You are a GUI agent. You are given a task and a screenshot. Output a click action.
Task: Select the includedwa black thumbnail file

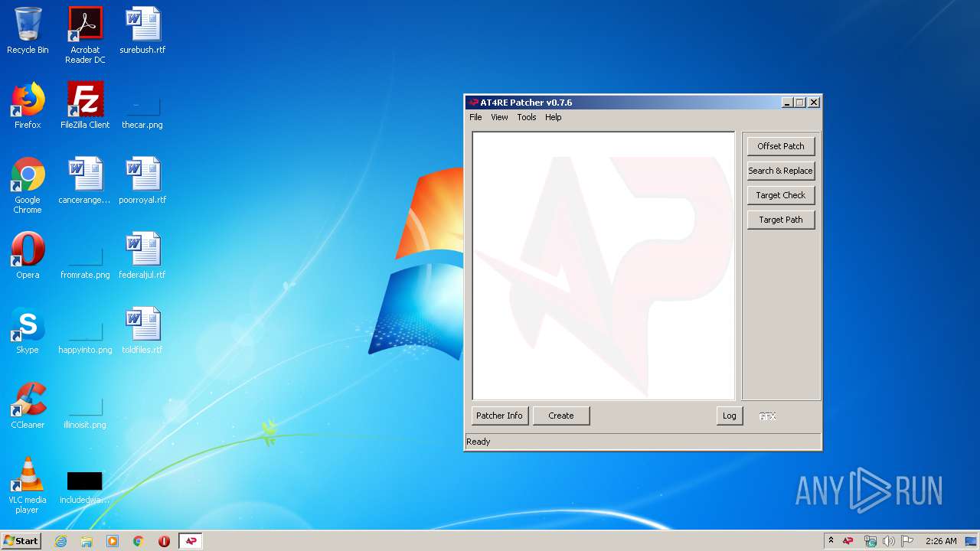pos(85,487)
